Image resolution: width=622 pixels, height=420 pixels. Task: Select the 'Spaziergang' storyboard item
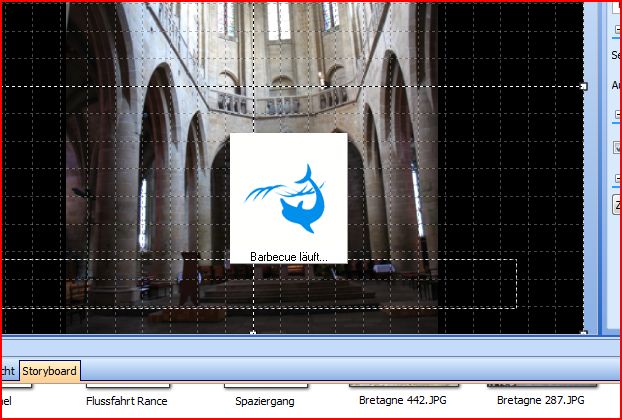click(264, 401)
